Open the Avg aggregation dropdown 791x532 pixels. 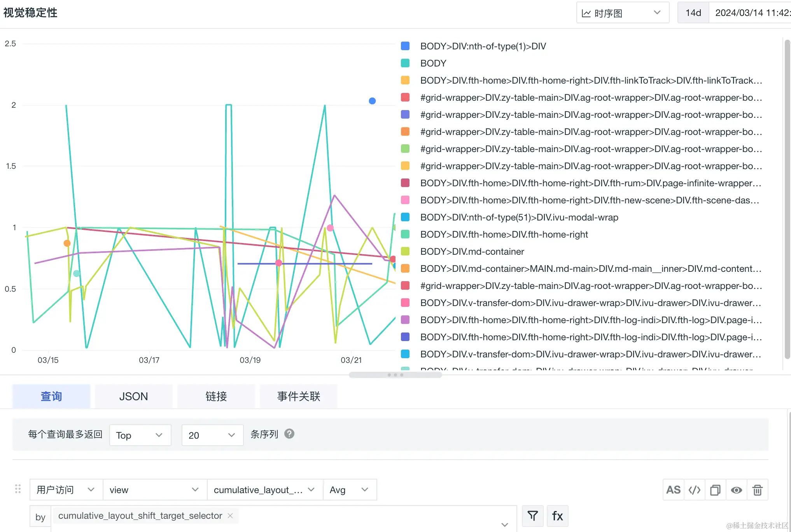(x=349, y=490)
